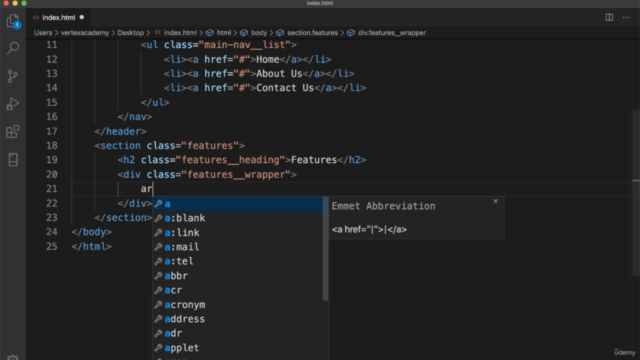Image resolution: width=640 pixels, height=360 pixels.
Task: Open the Search view icon
Action: tap(13, 48)
